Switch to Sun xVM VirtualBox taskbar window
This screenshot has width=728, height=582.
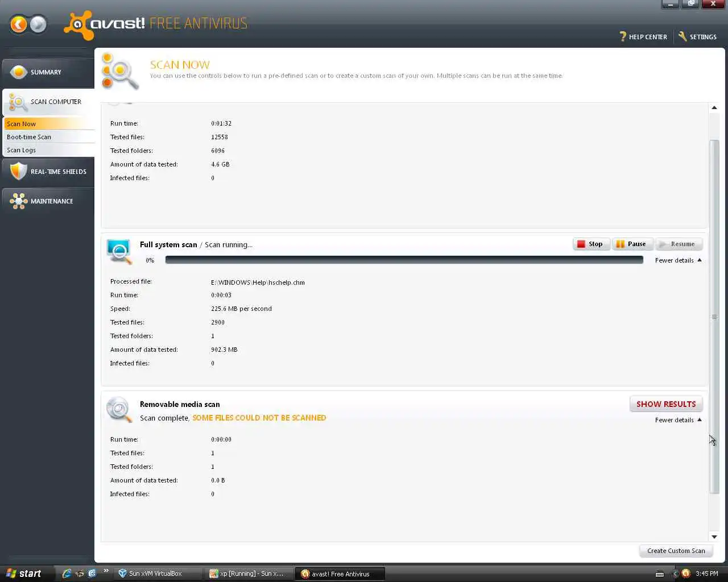158,573
